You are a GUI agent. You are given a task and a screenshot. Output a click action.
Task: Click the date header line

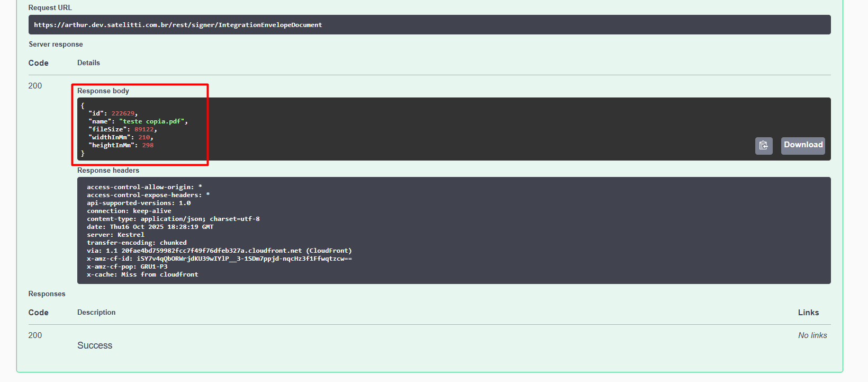coord(150,227)
